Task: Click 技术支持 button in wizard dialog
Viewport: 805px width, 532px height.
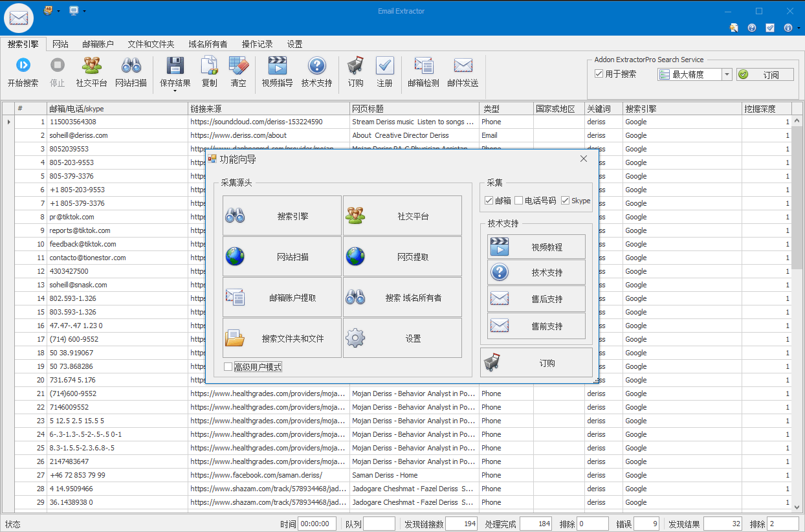Action: 536,272
